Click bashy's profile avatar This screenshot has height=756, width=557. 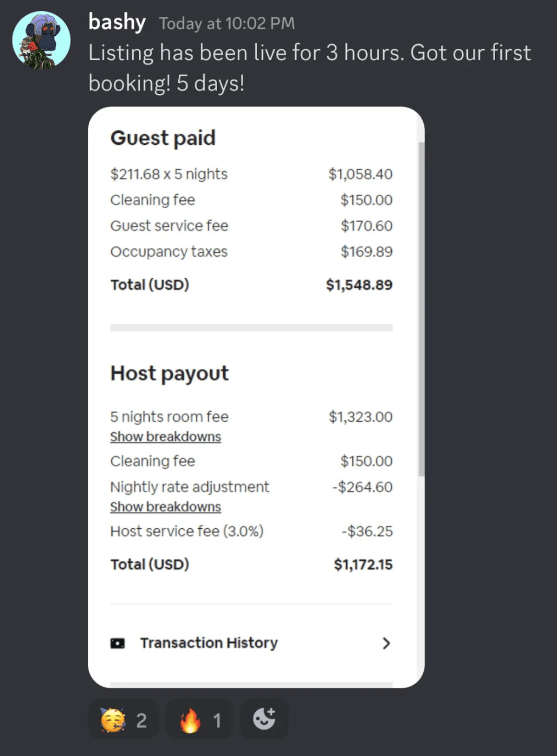click(41, 40)
